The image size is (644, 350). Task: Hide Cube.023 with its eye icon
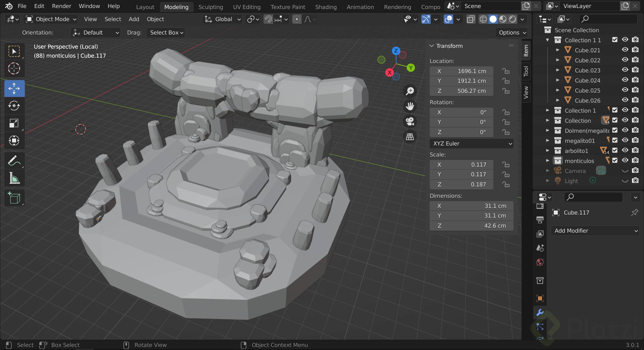(x=625, y=70)
